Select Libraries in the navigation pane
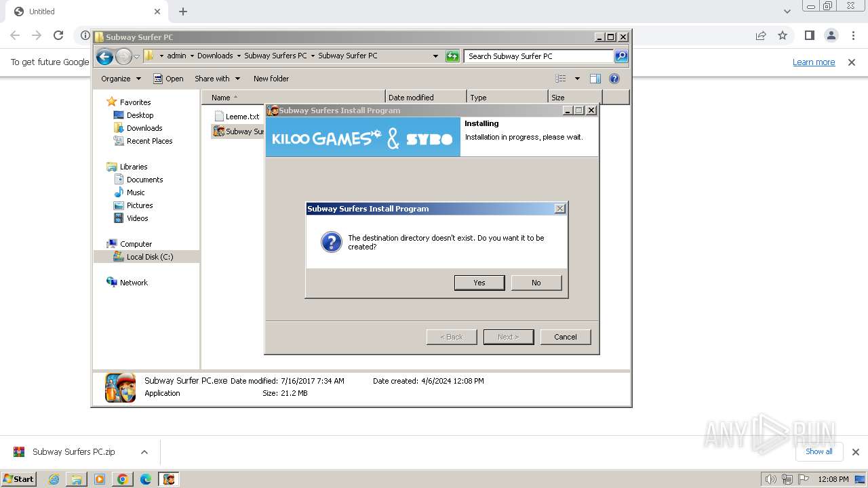 [x=134, y=167]
